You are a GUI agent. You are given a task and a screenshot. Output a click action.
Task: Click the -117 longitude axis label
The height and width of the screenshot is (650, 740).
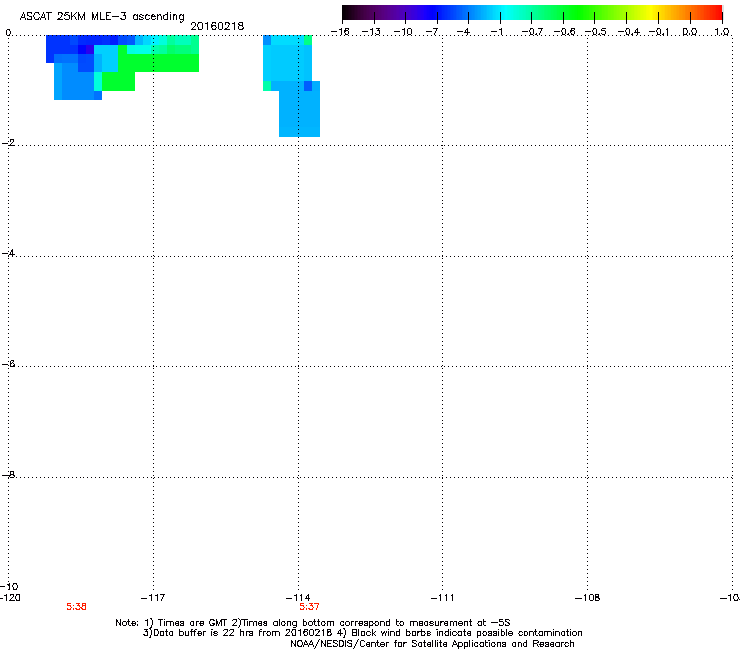(153, 598)
